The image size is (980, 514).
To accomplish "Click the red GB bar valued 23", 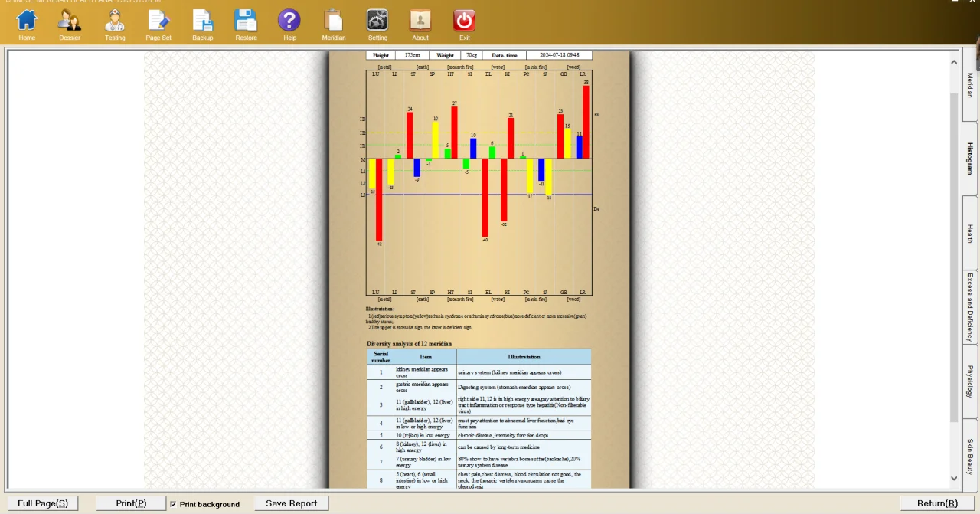I will tap(560, 136).
